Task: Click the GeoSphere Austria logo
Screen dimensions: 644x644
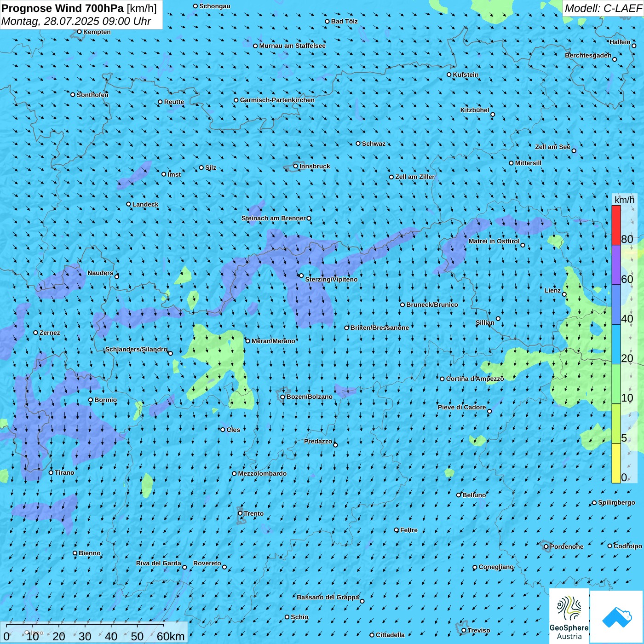Action: [569, 616]
